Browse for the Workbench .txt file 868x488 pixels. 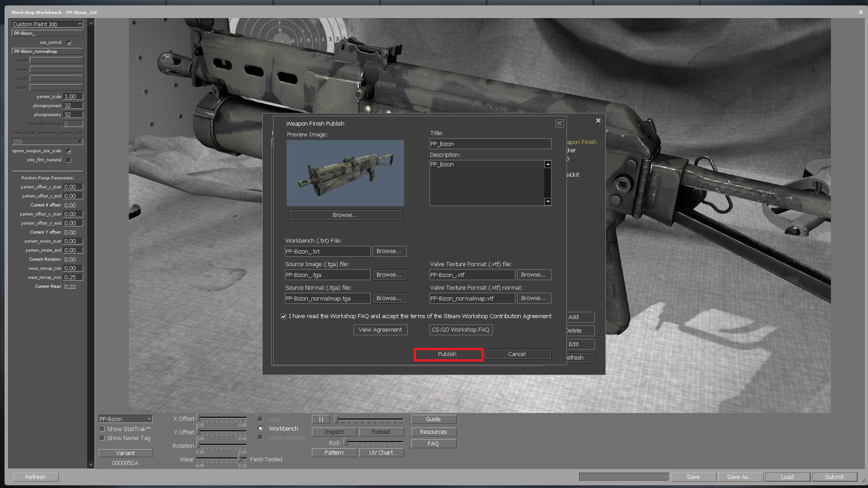[389, 251]
